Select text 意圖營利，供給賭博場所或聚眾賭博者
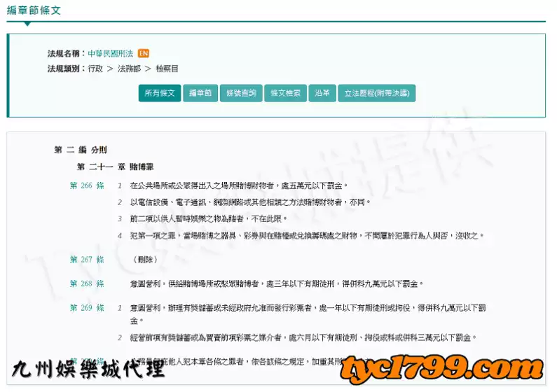Screen dimensions: 557x392 194,283
